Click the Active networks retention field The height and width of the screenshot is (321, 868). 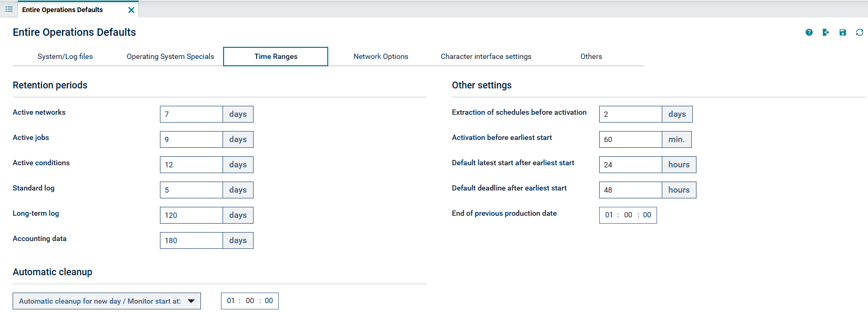(191, 114)
